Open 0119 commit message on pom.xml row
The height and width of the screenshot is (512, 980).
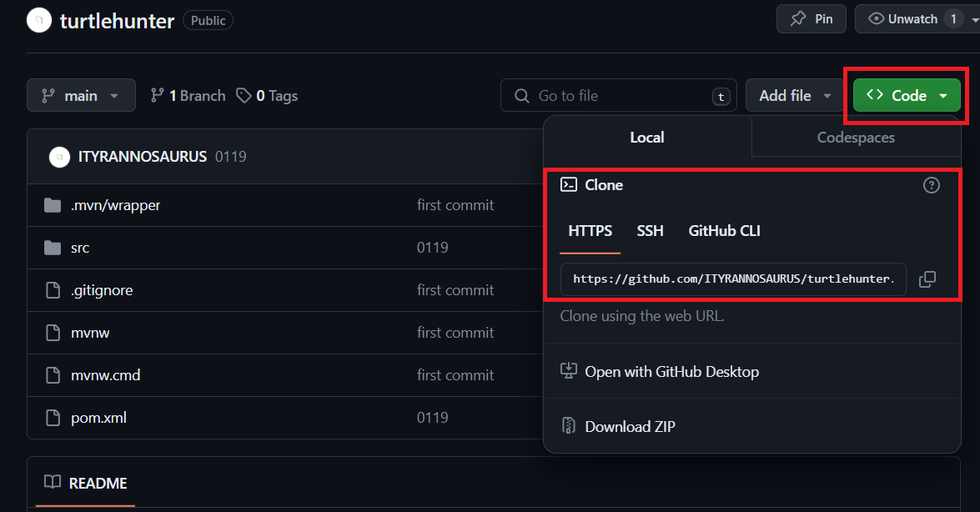coord(433,418)
